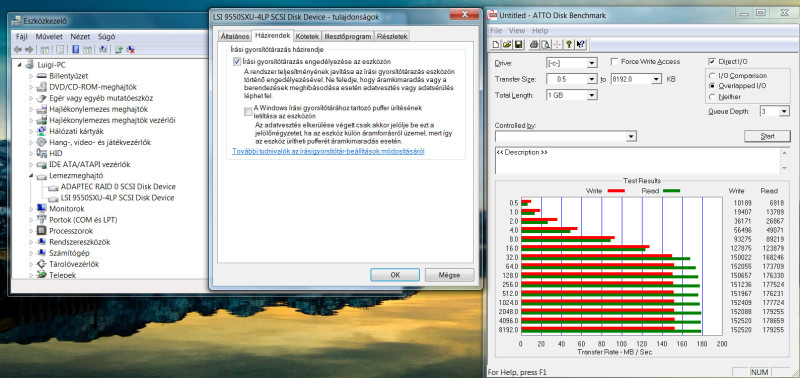Open the Help menu in ATTO Disk Benchmark
The height and width of the screenshot is (378, 800).
(540, 31)
